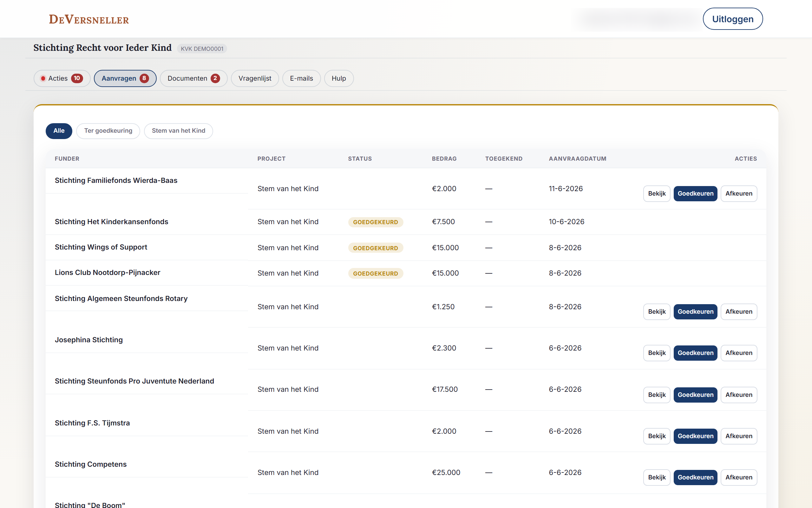This screenshot has width=812, height=508.
Task: Click the Toegekend column header
Action: tap(504, 158)
